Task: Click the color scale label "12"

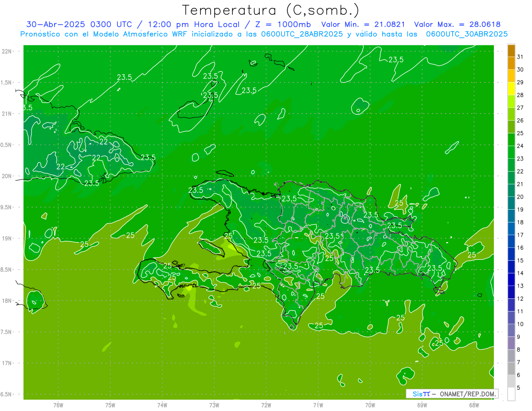Action: coord(520,298)
